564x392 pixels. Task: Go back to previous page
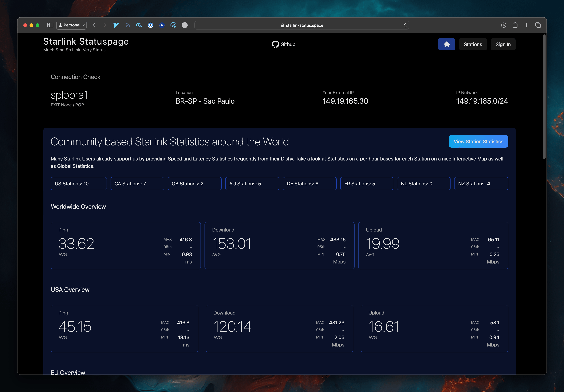click(x=94, y=25)
